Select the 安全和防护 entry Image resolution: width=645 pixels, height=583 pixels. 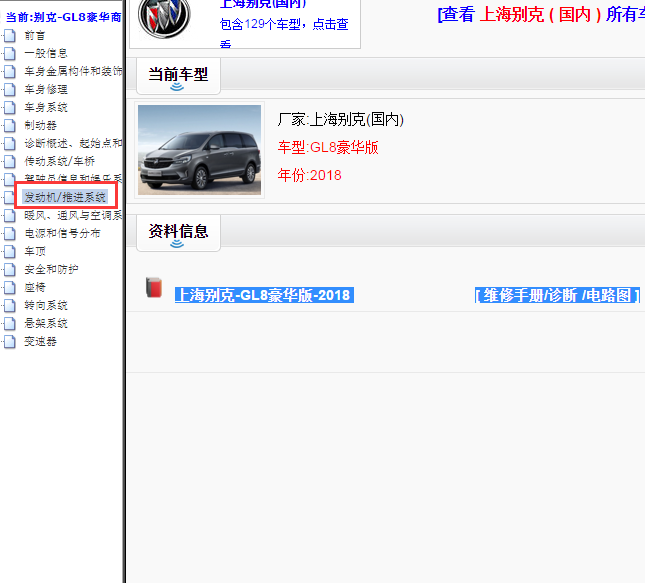pos(51,269)
